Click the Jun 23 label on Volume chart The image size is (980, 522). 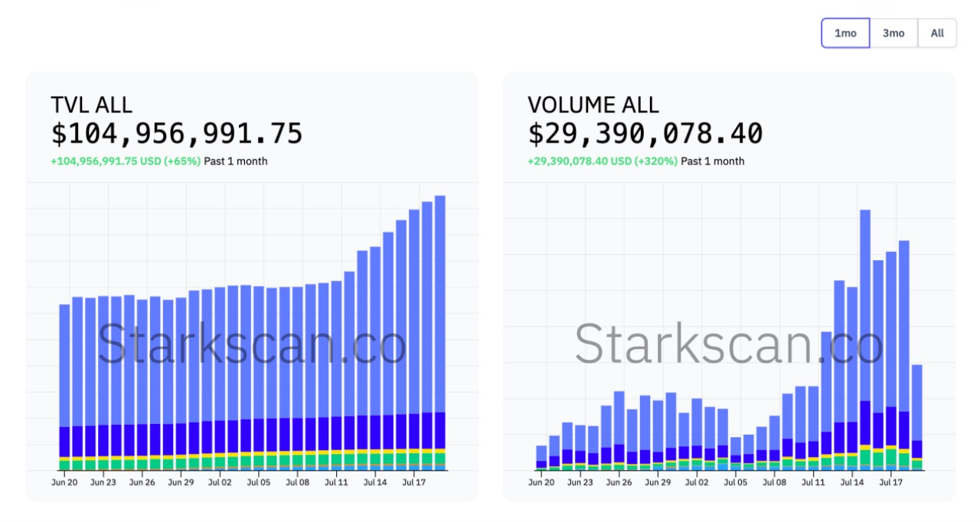pyautogui.click(x=580, y=483)
